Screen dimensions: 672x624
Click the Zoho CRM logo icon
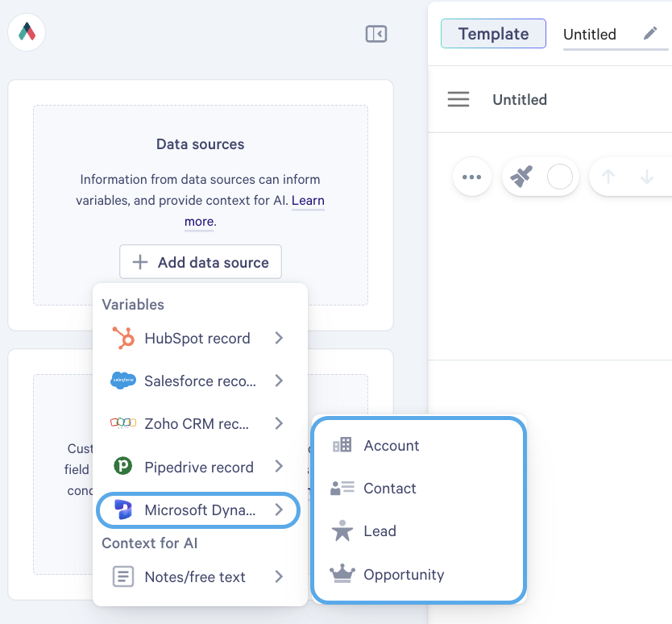pos(123,423)
